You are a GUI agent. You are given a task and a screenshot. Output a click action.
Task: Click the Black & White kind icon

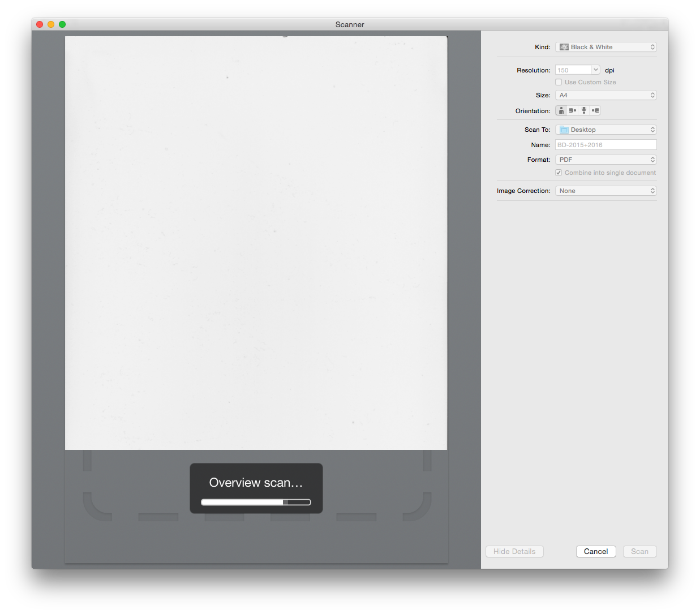coord(564,47)
